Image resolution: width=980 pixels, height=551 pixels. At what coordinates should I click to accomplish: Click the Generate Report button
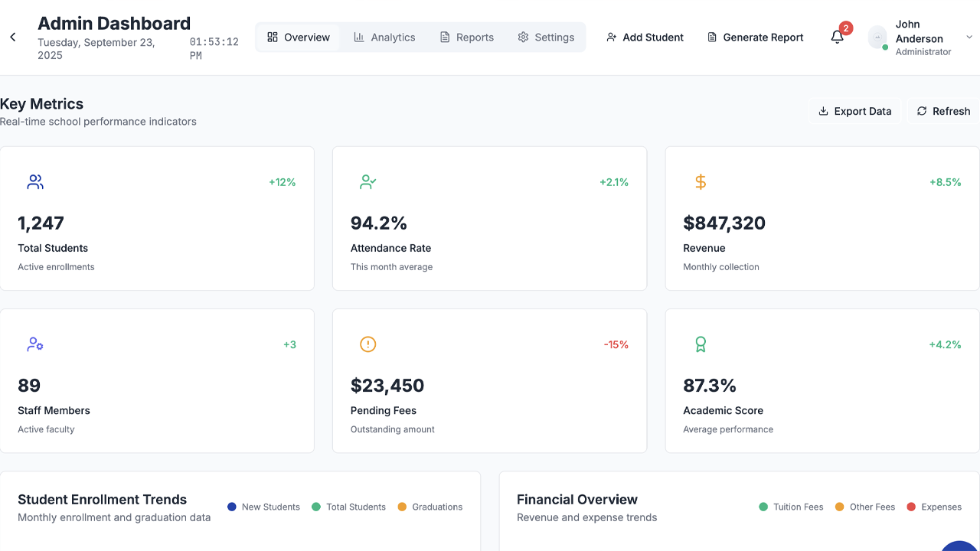(x=755, y=37)
